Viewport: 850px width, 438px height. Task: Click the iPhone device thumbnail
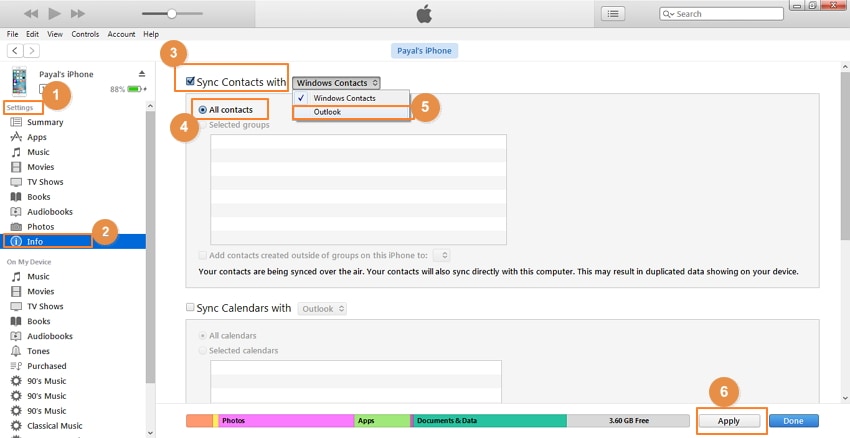(19, 81)
